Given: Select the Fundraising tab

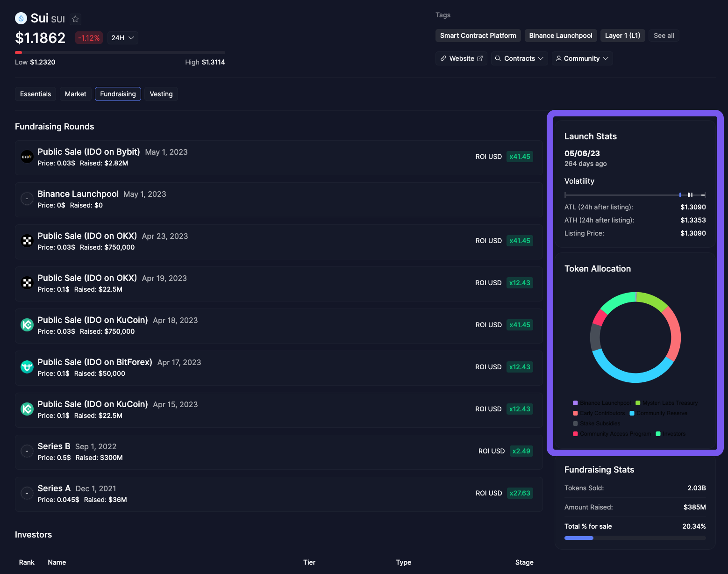Looking at the screenshot, I should click(118, 94).
